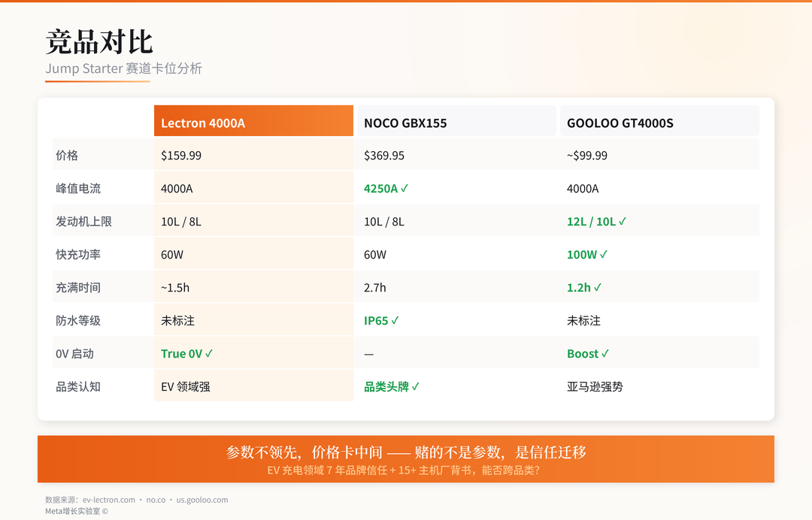This screenshot has height=520, width=812.
Task: Click the GOOLOO GT4000S column header
Action: click(660, 121)
